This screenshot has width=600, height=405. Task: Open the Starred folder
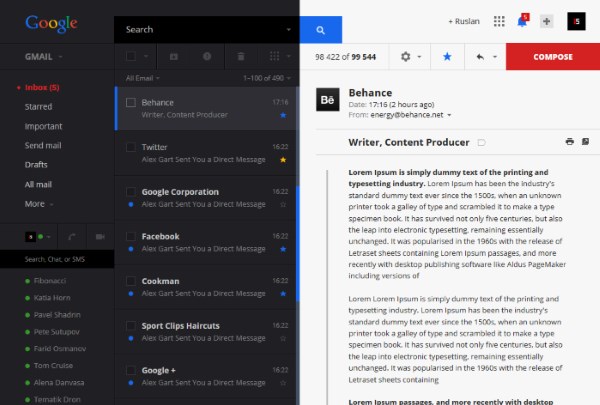38,107
